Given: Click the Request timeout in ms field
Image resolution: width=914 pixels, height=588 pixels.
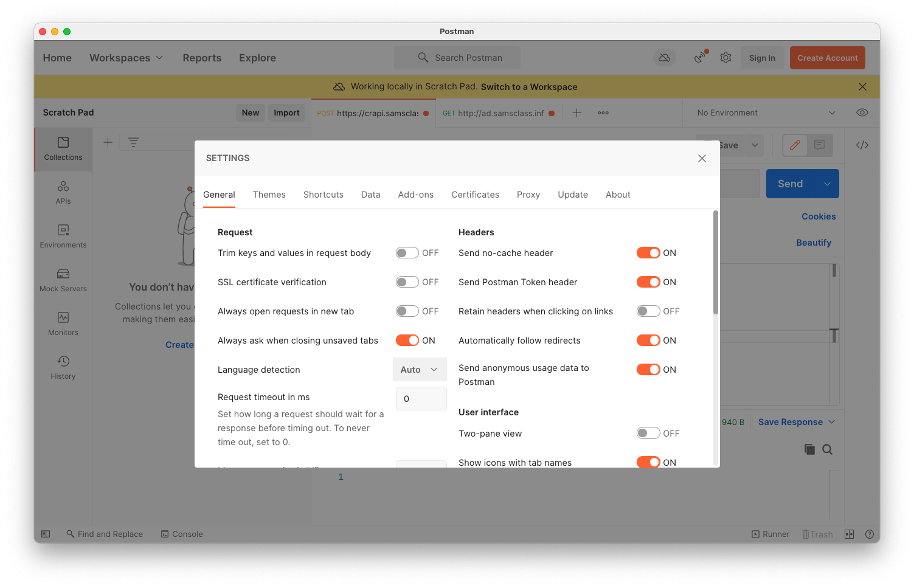Looking at the screenshot, I should [421, 399].
